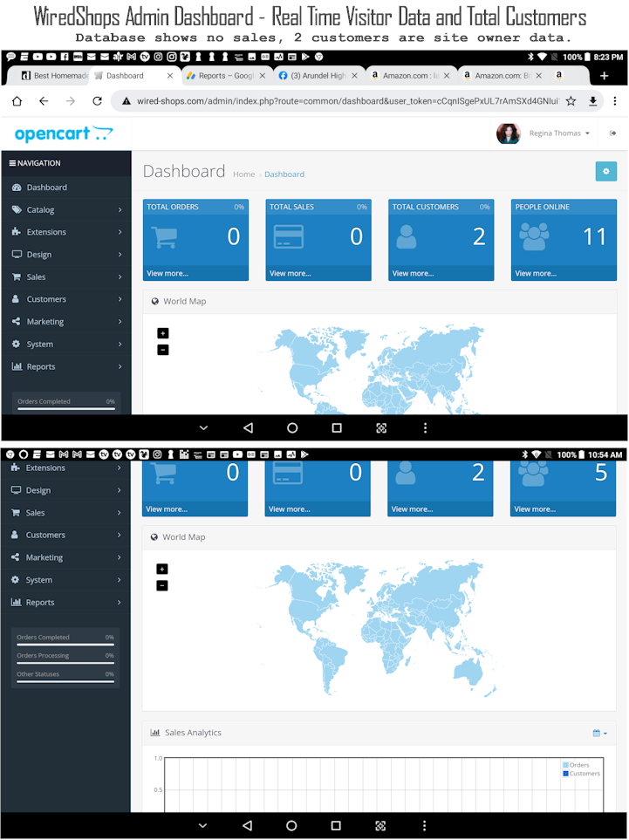Screen dimensions: 629x840
Task: Click View more on Total Orders tile
Action: tap(168, 273)
